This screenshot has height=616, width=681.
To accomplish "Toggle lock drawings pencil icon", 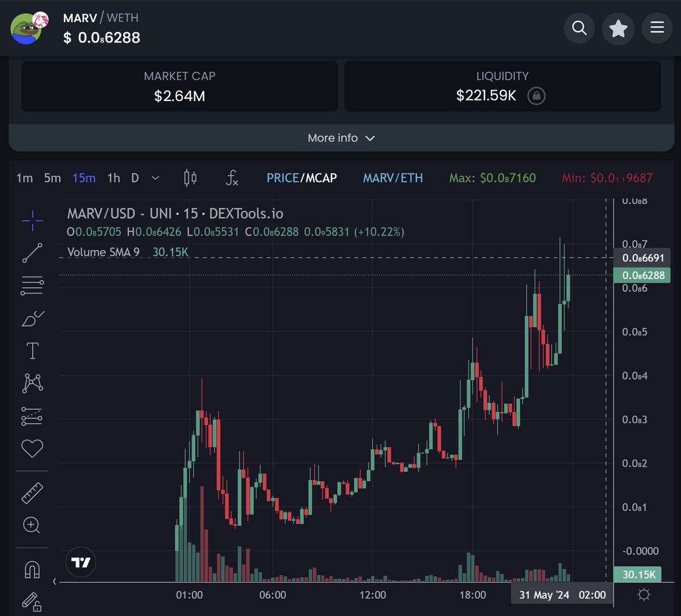I will point(32,602).
